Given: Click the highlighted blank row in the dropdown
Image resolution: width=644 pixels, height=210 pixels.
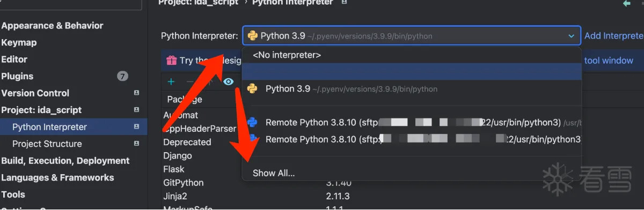Looking at the screenshot, I should click(412, 72).
